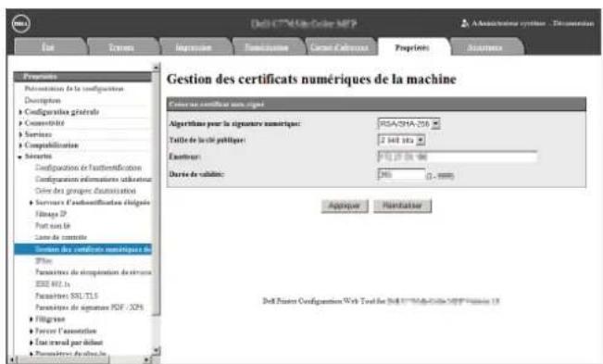Click the sidebar scroll-down arrow
Image resolution: width=603 pixels, height=364 pixels.
tap(156, 350)
